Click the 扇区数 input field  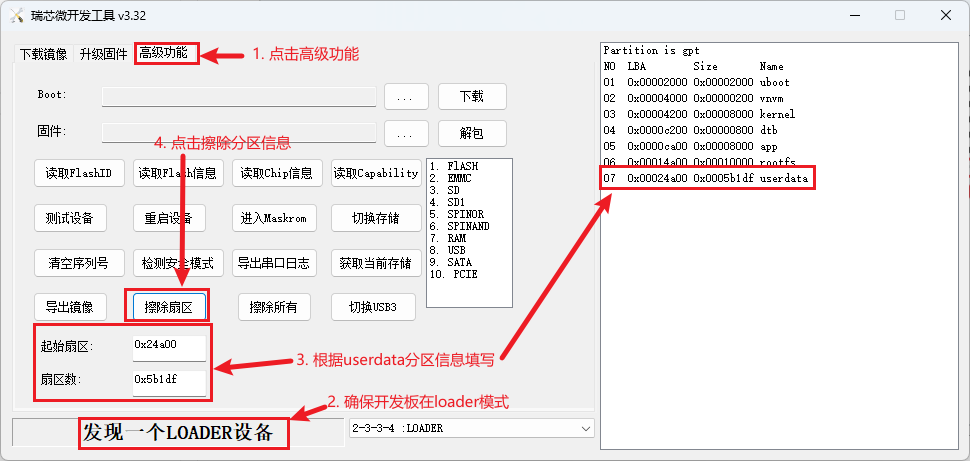pyautogui.click(x=169, y=383)
